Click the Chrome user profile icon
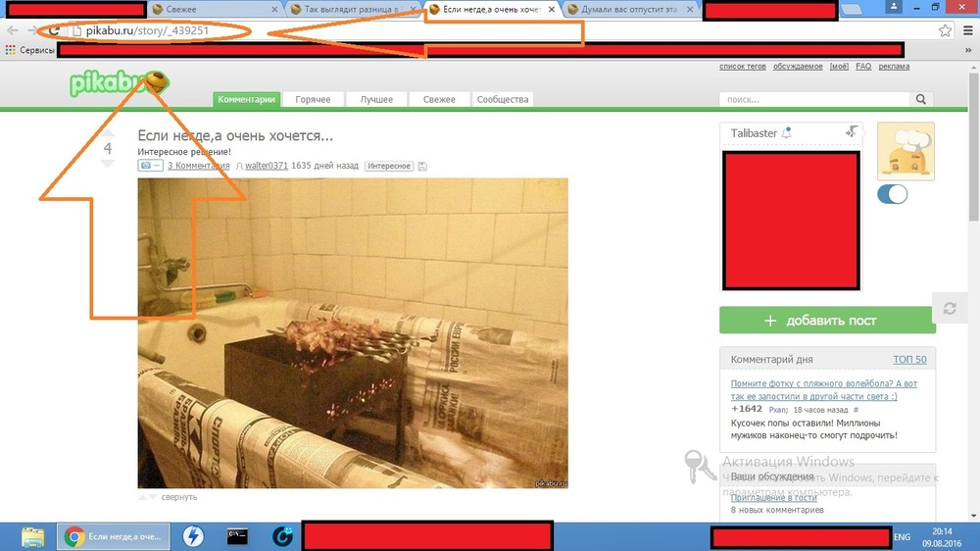Viewport: 980px width, 551px height. [x=893, y=7]
